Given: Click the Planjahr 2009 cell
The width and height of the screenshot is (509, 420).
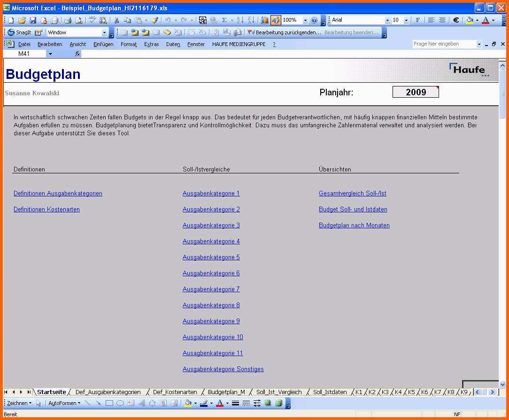Looking at the screenshot, I should coord(416,92).
